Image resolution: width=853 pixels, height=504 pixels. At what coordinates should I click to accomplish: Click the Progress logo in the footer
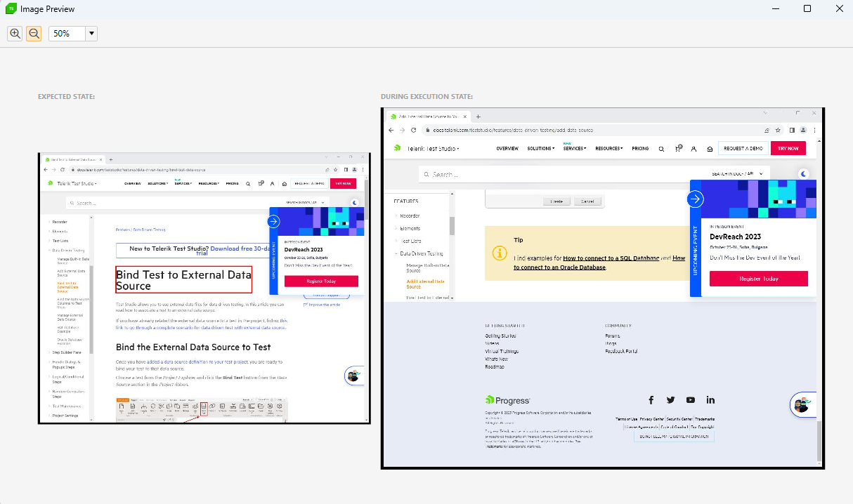tap(507, 400)
